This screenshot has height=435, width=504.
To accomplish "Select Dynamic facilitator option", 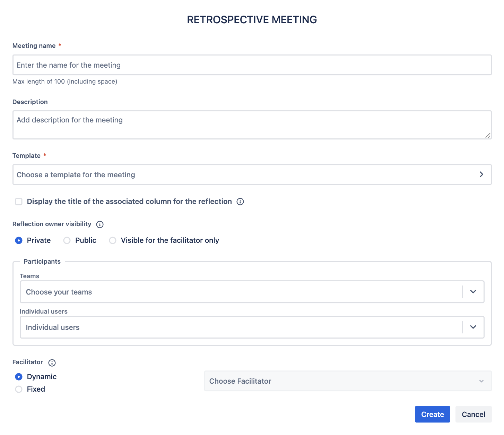I will pos(19,377).
